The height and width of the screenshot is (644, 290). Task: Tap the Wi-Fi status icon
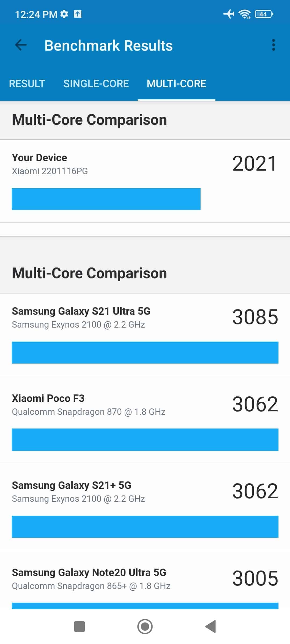(x=245, y=14)
